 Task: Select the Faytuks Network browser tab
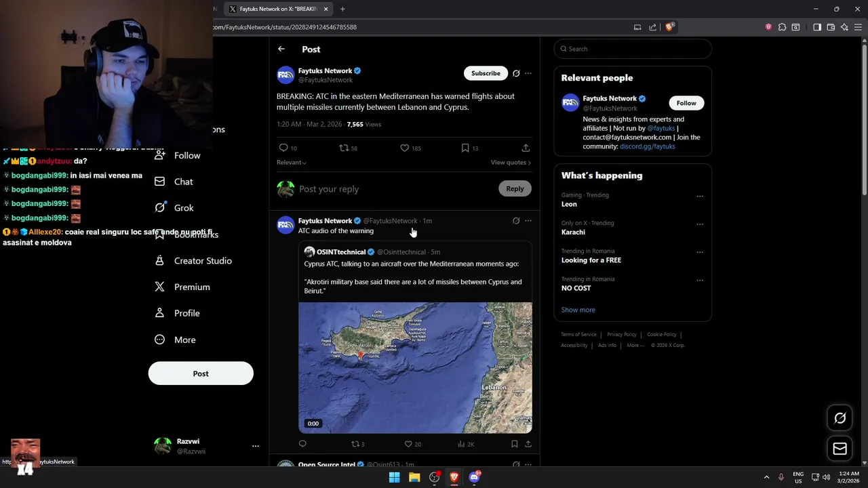278,9
